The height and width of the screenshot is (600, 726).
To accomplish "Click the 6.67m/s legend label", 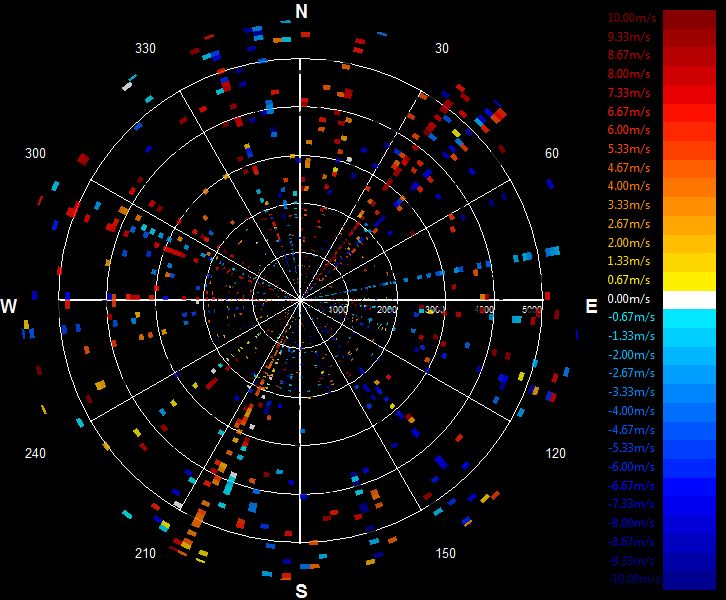I will coord(629,112).
